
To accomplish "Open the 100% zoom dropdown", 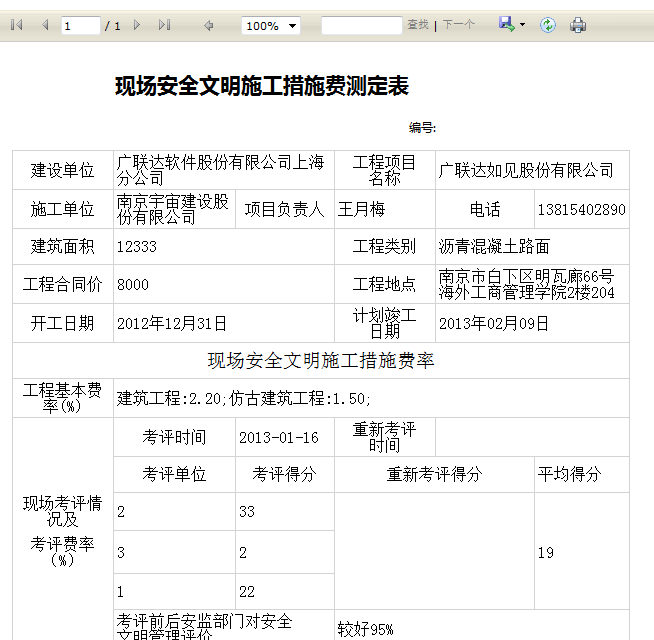I will tap(271, 26).
